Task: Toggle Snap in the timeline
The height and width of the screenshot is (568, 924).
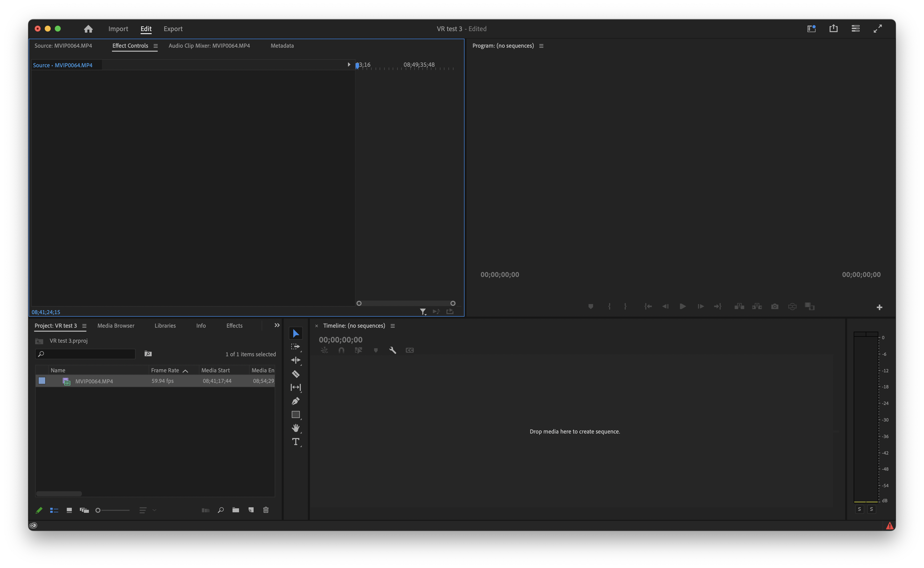Action: pyautogui.click(x=341, y=350)
